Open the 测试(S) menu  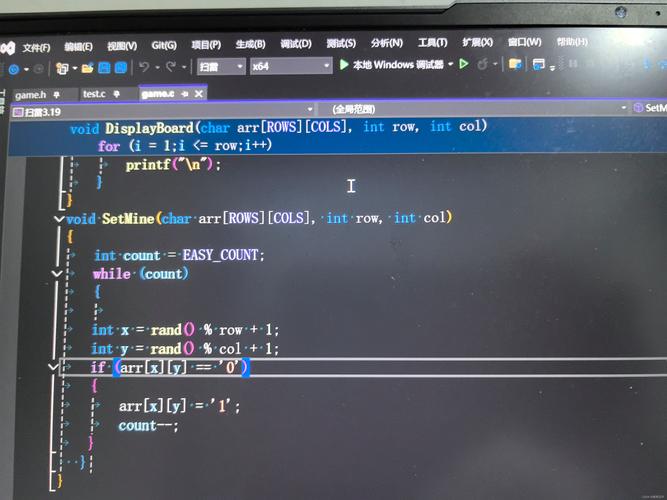[341, 43]
